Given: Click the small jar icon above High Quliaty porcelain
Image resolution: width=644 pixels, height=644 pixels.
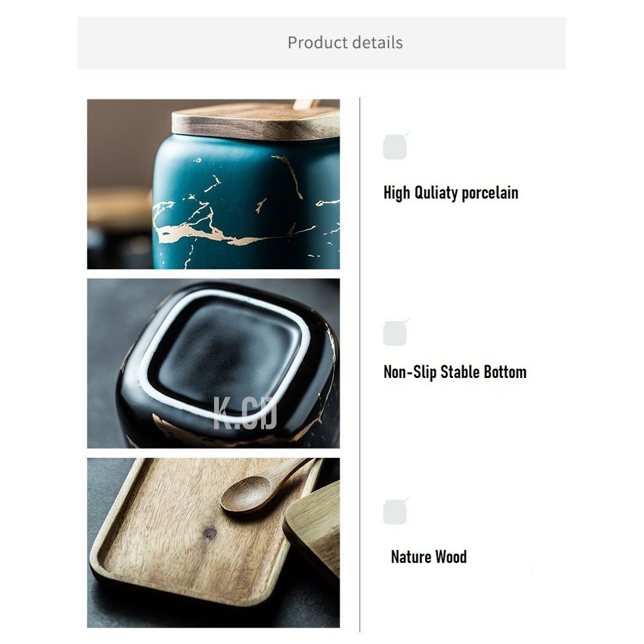Looking at the screenshot, I should pyautogui.click(x=395, y=147).
